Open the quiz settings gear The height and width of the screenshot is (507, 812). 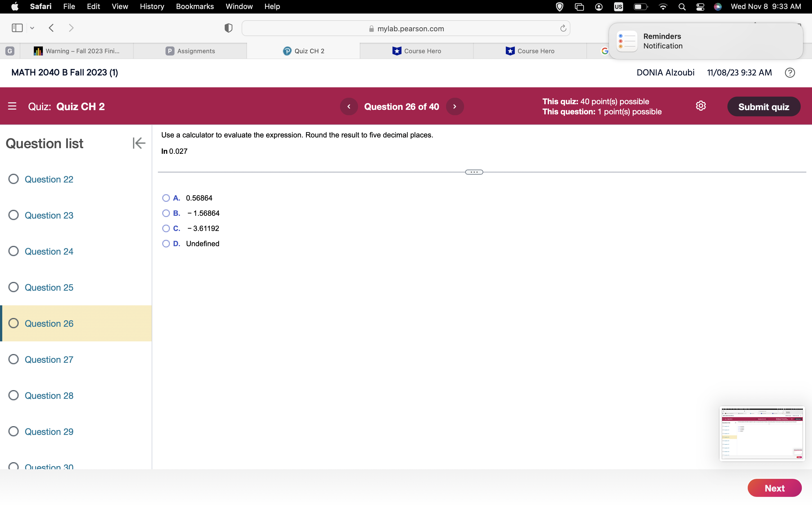pos(701,106)
